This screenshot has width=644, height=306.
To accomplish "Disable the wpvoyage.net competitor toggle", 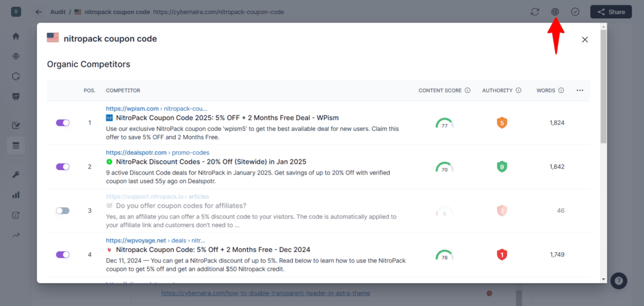I will click(x=63, y=254).
